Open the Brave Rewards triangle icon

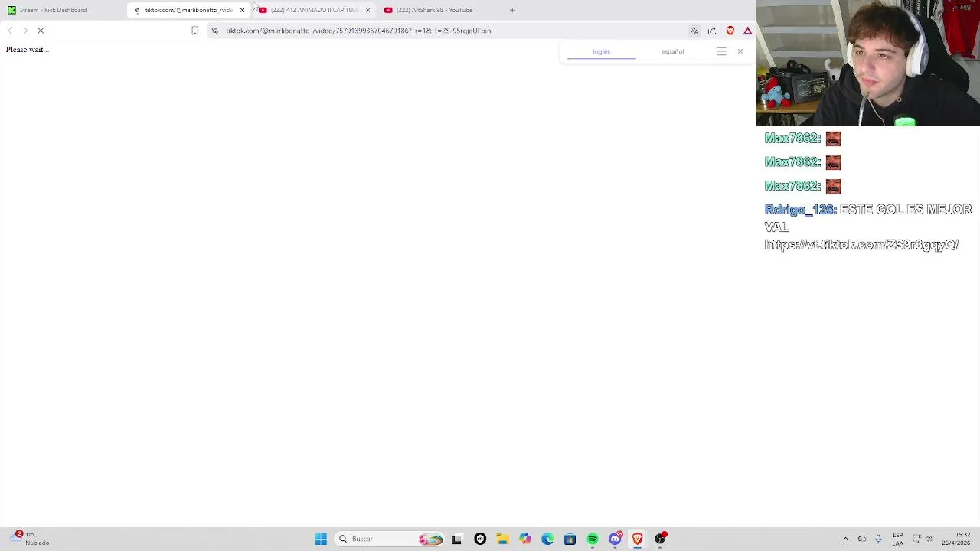(x=747, y=31)
